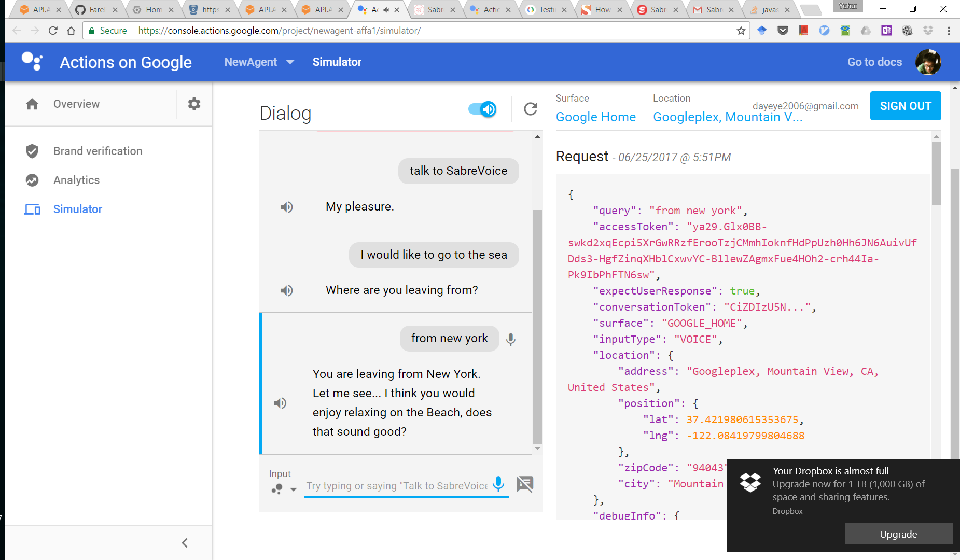Switch to the Testi browser tab
960x560 pixels.
(546, 9)
